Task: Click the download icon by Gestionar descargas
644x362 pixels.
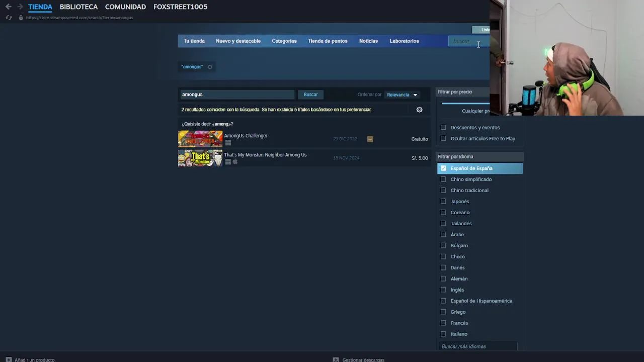Action: pyautogui.click(x=336, y=360)
